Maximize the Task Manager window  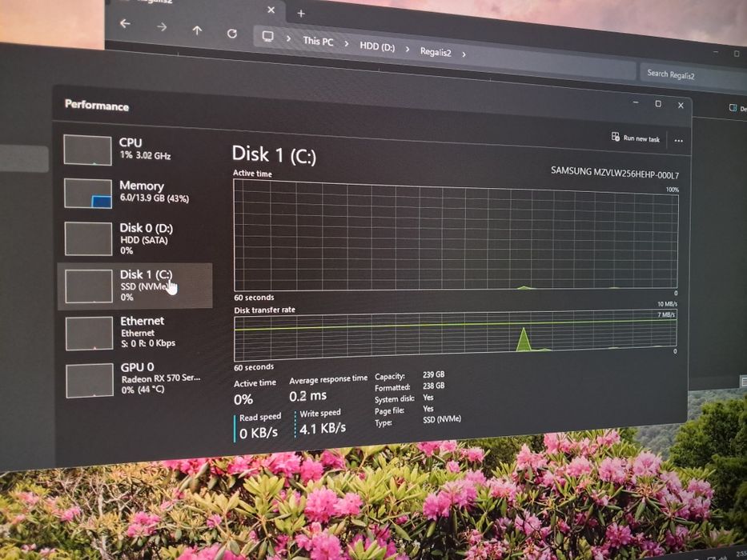click(x=658, y=103)
